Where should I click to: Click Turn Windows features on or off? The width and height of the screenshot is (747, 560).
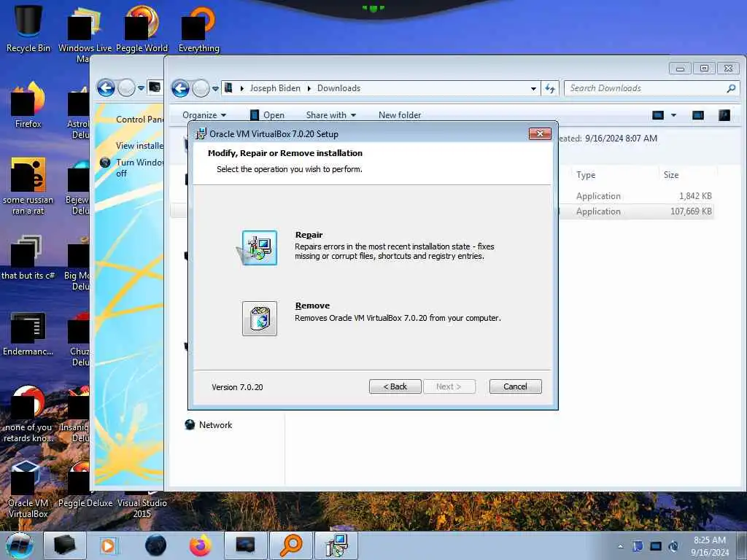139,168
